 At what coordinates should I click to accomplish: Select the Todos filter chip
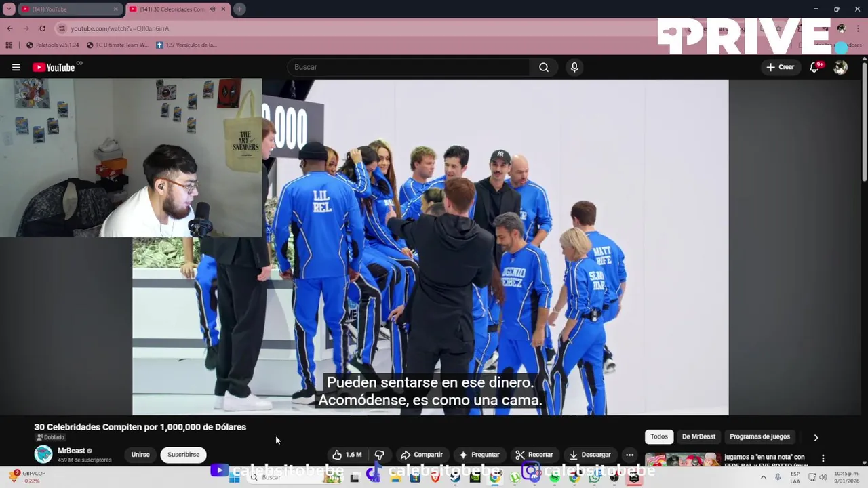659,436
